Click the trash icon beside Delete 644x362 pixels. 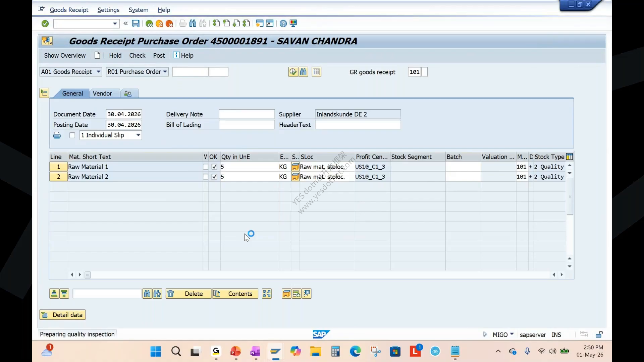tap(170, 294)
